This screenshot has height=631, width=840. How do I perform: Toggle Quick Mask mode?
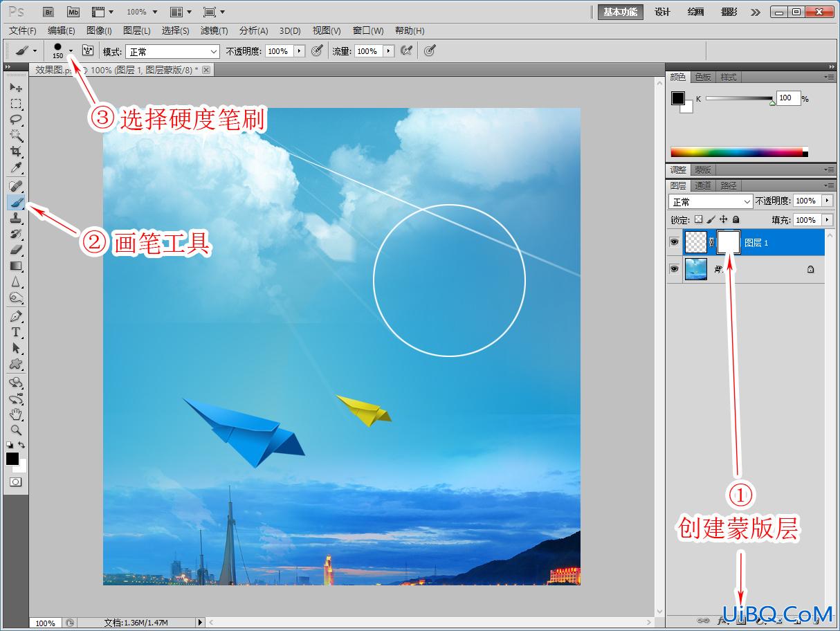[15, 482]
